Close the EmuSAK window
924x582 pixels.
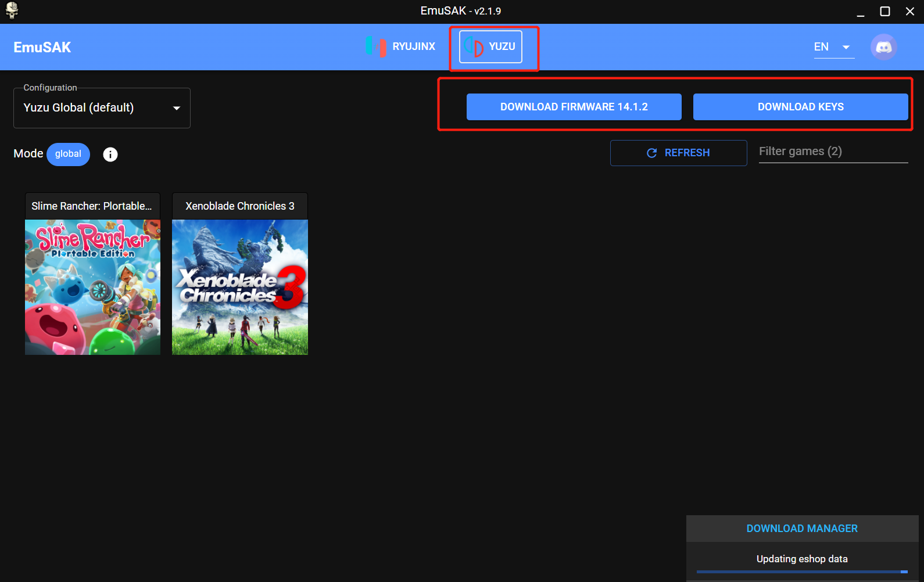point(910,12)
